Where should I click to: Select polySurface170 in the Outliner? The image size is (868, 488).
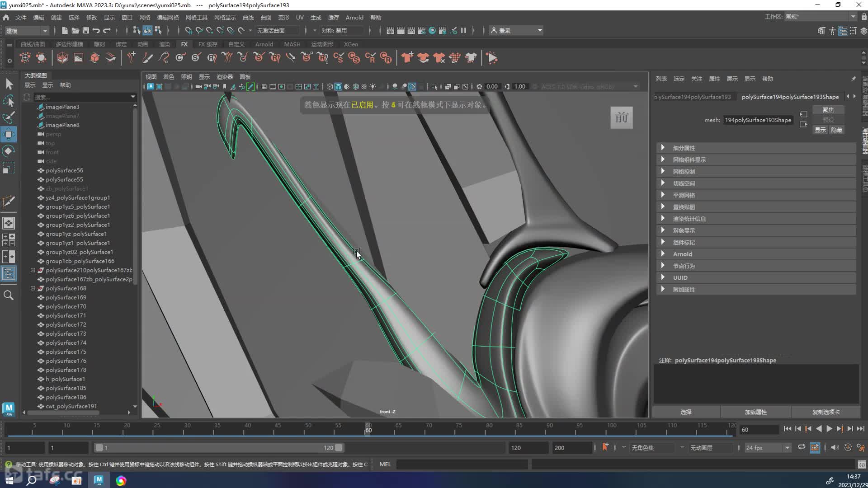(x=66, y=306)
